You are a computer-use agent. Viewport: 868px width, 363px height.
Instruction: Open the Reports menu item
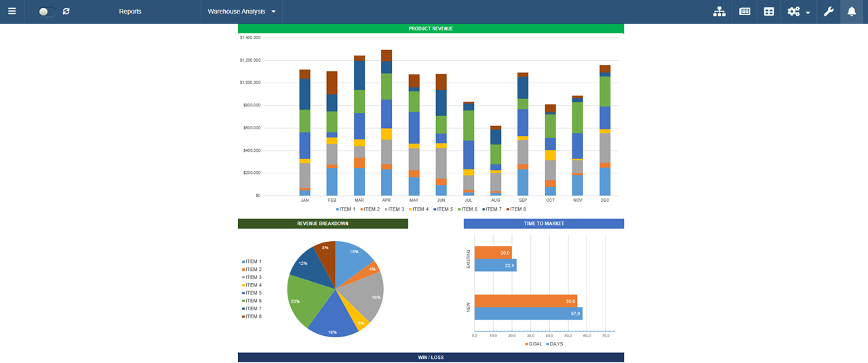[x=130, y=12]
